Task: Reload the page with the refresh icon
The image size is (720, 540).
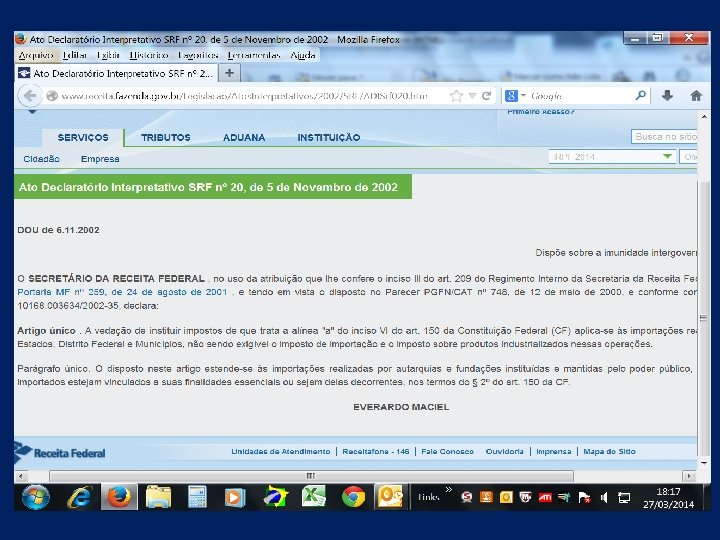Action: 487,96
